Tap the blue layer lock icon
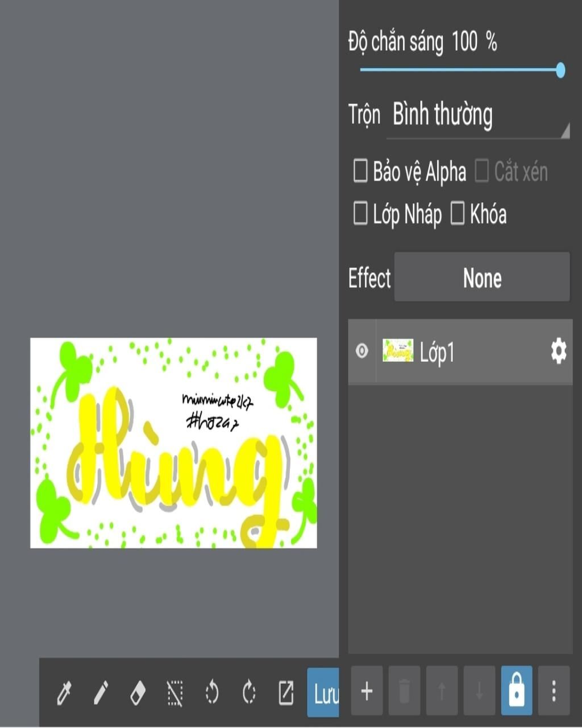582x728 pixels. point(517,692)
